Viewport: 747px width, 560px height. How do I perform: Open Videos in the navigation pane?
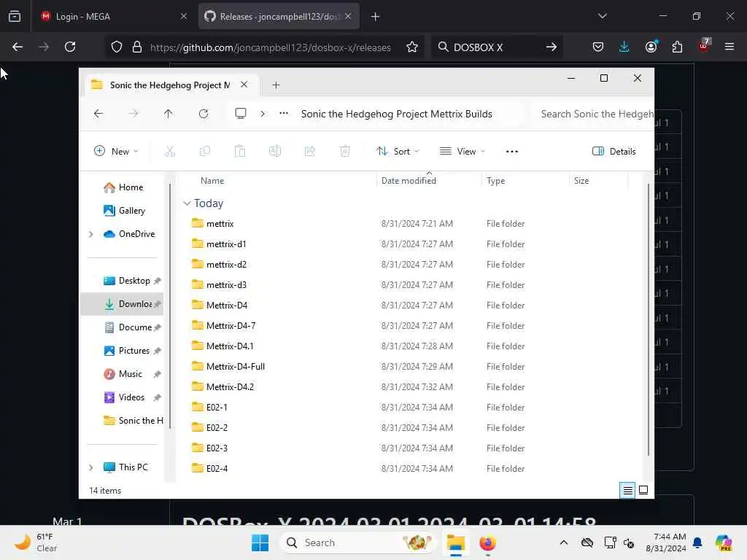pos(124,397)
